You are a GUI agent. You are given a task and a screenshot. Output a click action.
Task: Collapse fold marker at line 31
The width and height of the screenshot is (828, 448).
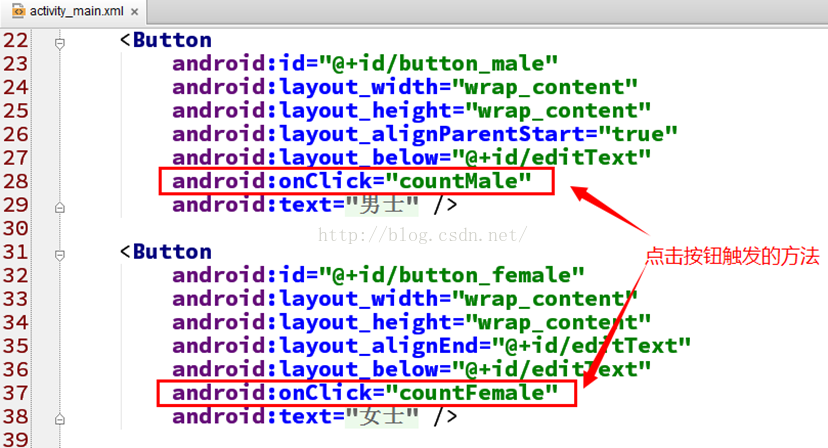click(60, 255)
